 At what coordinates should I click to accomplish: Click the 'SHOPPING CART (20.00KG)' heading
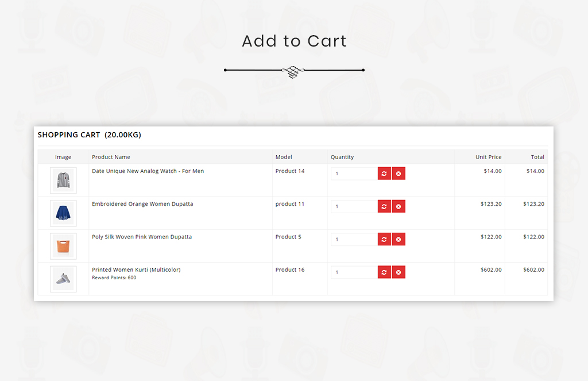coord(89,134)
